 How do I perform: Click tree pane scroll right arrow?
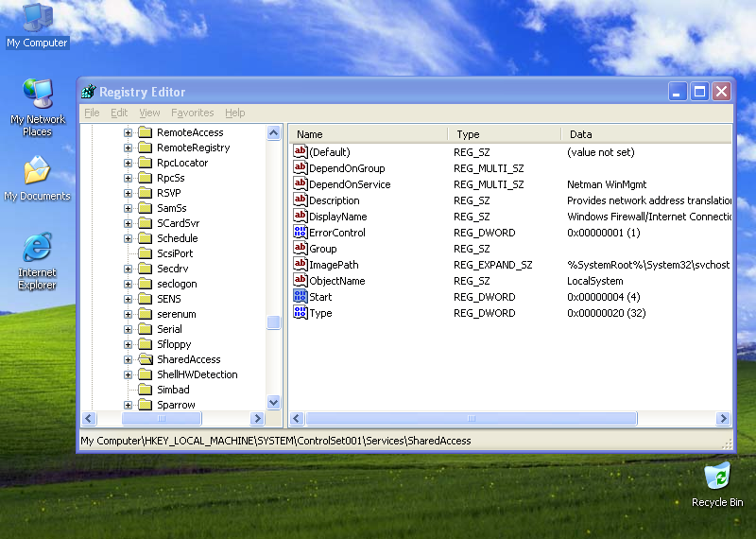coord(257,418)
